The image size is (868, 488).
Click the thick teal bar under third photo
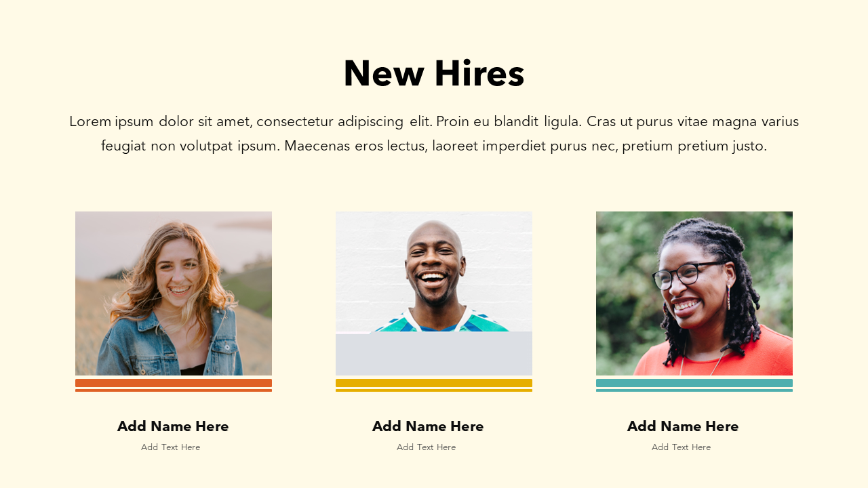[x=694, y=383]
